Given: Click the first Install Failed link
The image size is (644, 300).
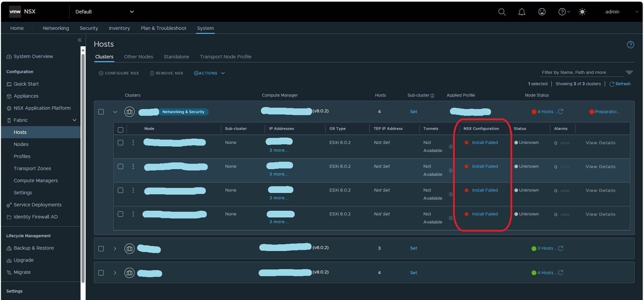Looking at the screenshot, I should click(485, 143).
